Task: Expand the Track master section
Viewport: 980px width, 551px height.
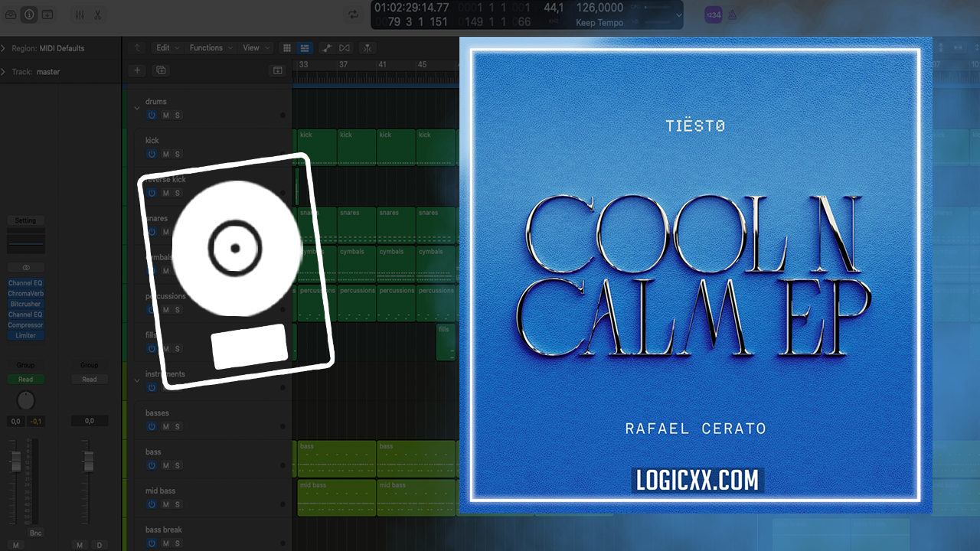Action: 4,72
